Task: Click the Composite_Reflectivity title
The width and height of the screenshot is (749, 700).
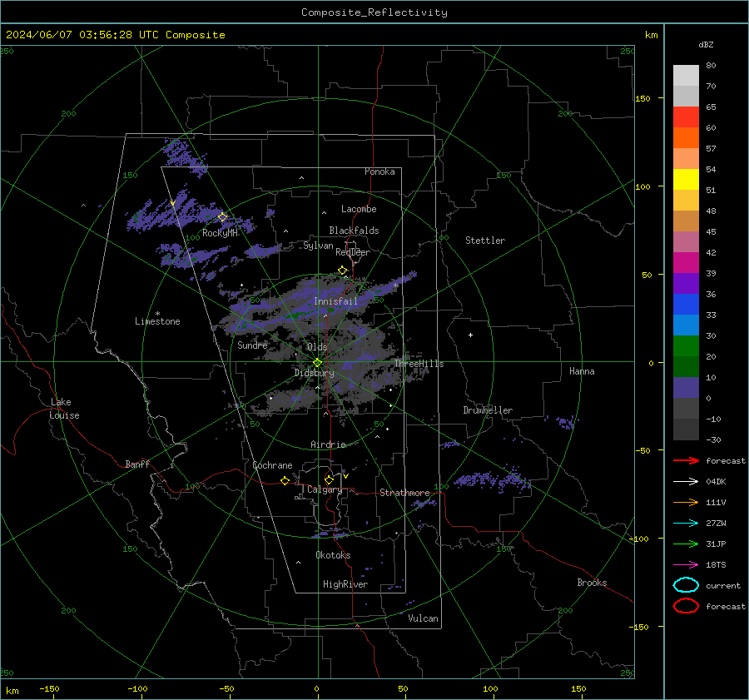Action: [x=374, y=12]
